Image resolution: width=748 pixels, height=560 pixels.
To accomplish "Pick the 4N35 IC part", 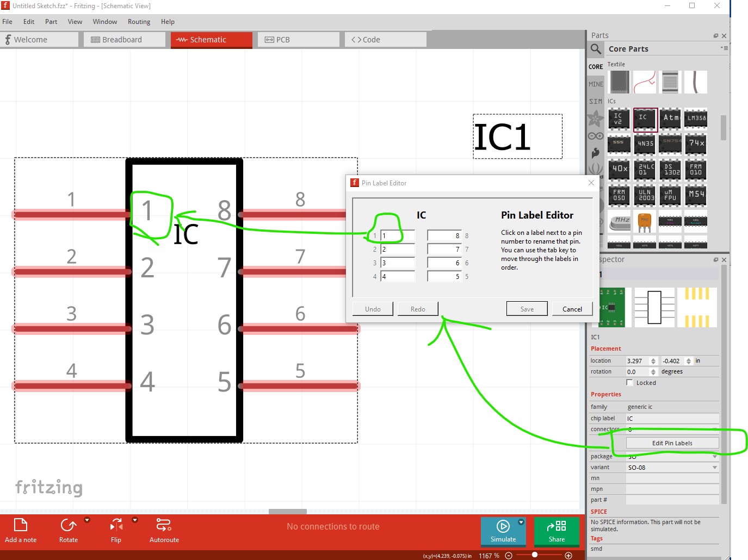I will tap(645, 144).
